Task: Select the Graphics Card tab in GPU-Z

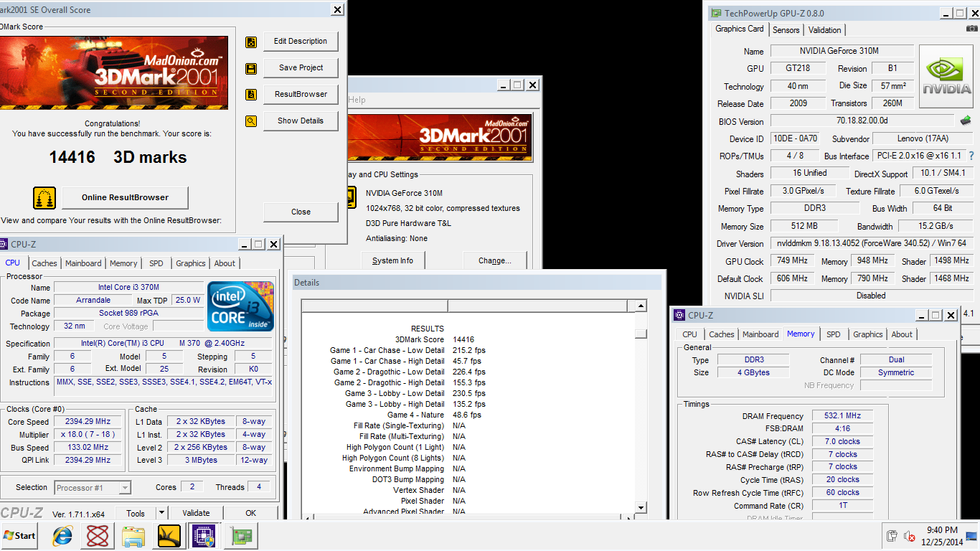Action: (x=740, y=29)
